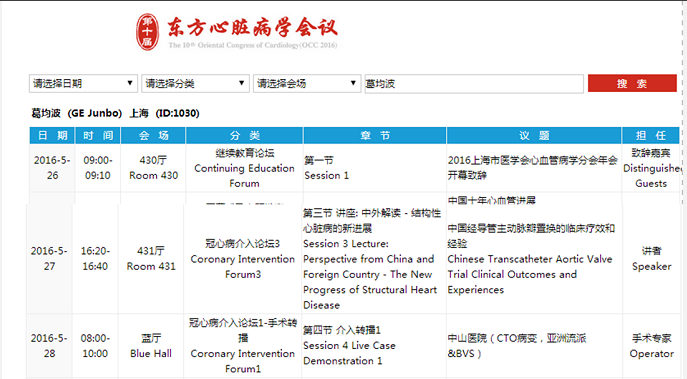Select the Coronary Intervention Forum3 cell
Image resolution: width=687 pixels, height=379 pixels.
click(x=243, y=259)
